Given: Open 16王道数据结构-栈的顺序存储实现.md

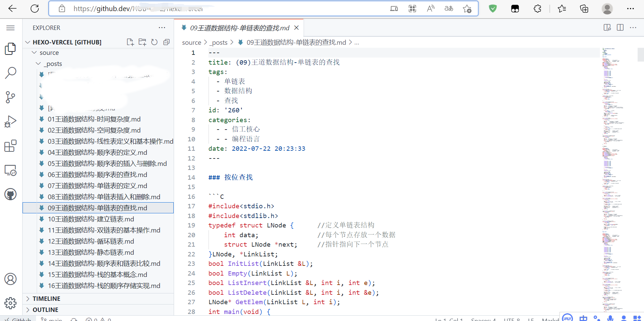Looking at the screenshot, I should tap(104, 286).
